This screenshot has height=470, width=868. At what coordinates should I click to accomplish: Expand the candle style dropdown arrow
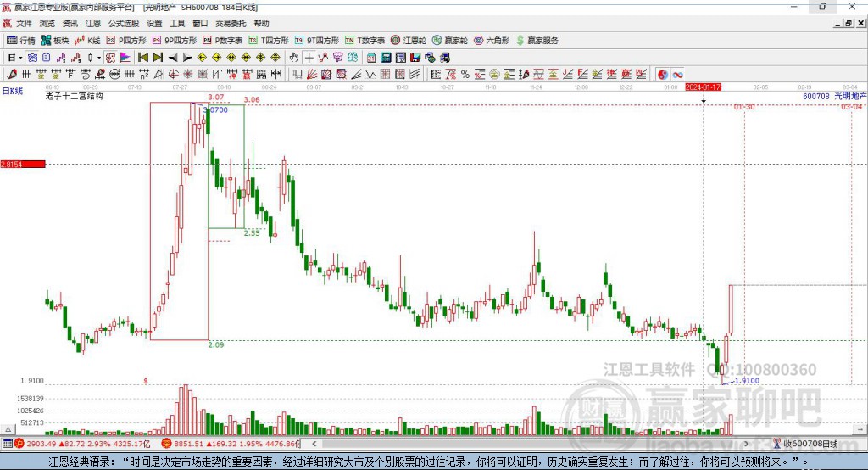tap(99, 58)
